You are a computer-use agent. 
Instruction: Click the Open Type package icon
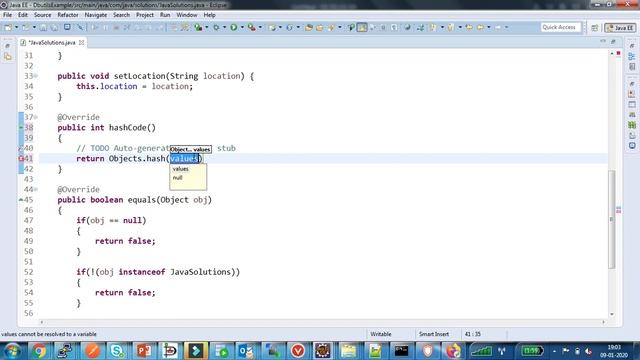(309, 27)
